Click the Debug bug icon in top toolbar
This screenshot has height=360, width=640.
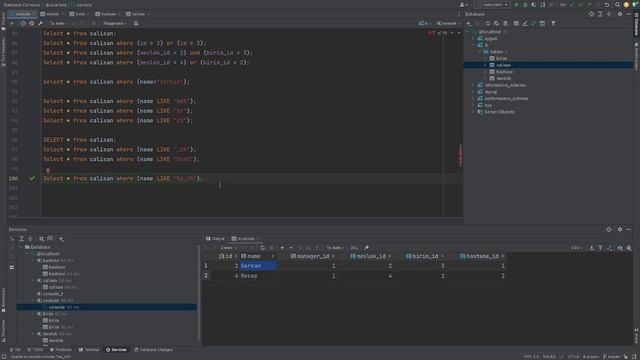(525, 5)
